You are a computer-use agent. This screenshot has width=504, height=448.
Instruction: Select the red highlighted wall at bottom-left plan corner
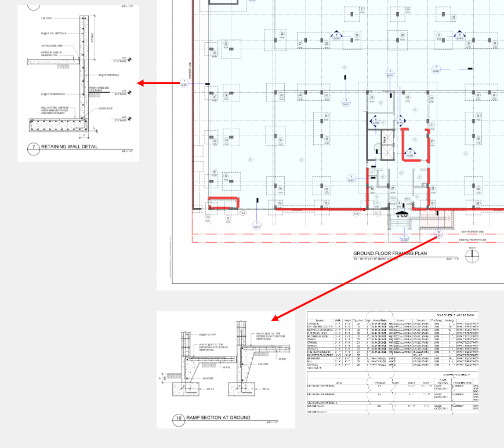pos(223,203)
